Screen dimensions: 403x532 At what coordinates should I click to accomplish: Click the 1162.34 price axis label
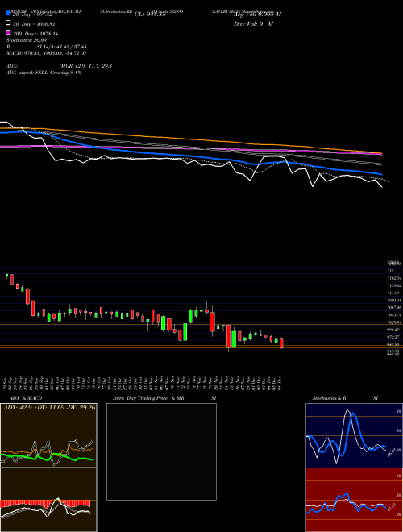pyautogui.click(x=394, y=278)
